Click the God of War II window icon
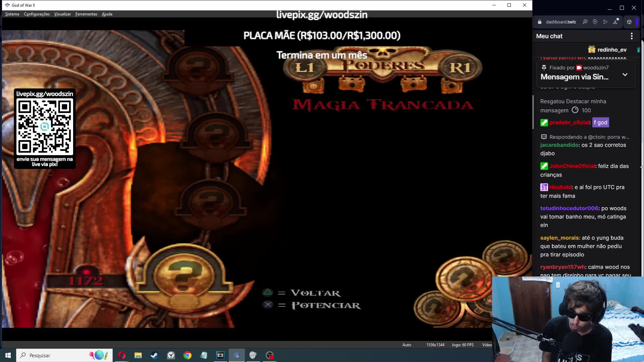The width and height of the screenshot is (644, 362). [x=7, y=5]
